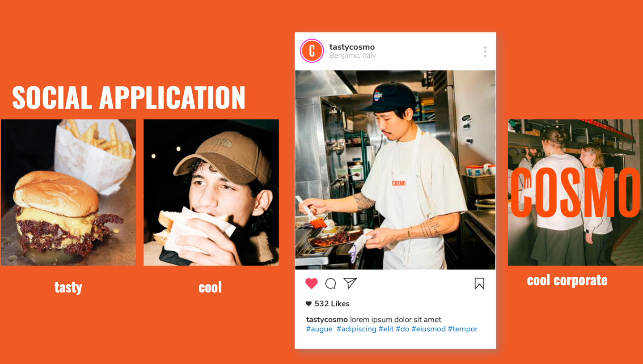Select the photo of man eating sandwich
Image resolution: width=643 pixels, height=364 pixels.
(211, 192)
